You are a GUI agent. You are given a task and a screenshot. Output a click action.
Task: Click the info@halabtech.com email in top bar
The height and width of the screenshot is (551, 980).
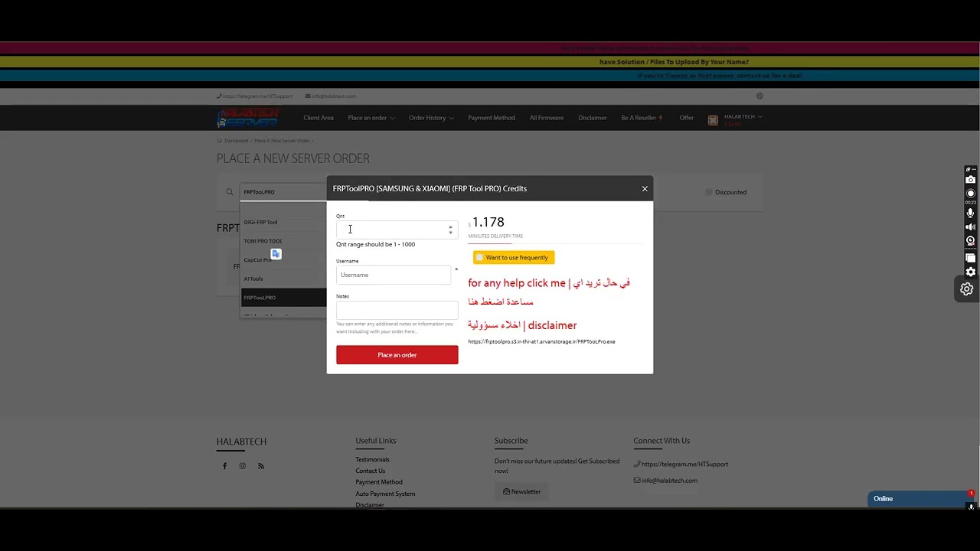click(331, 96)
